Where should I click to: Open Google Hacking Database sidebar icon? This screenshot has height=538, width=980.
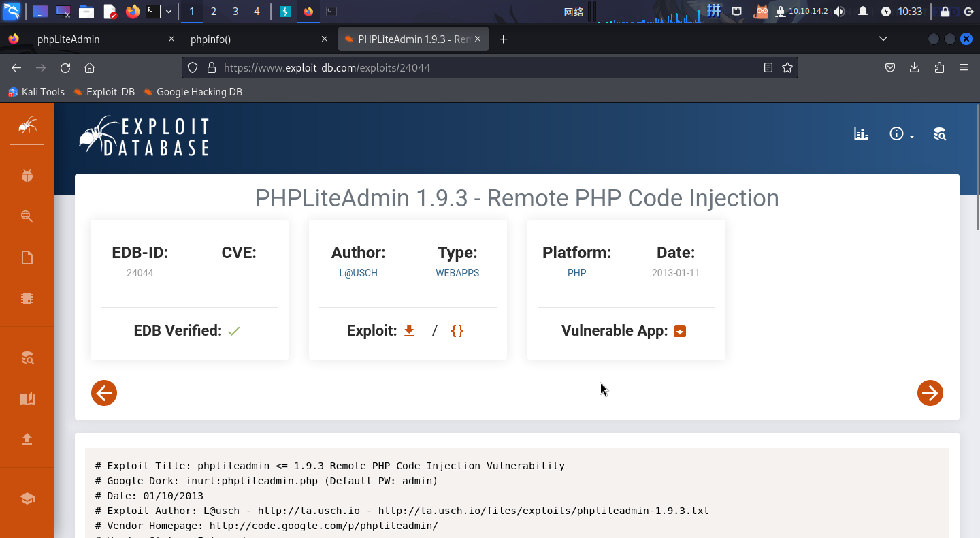tap(27, 217)
